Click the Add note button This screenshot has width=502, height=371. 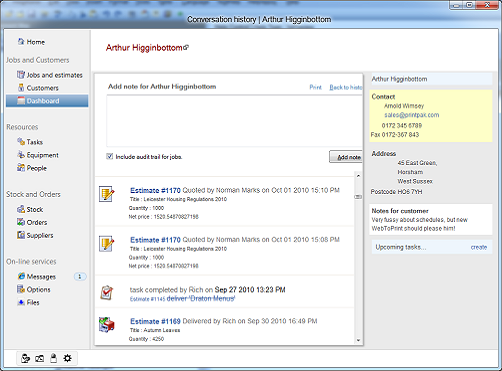pos(346,157)
